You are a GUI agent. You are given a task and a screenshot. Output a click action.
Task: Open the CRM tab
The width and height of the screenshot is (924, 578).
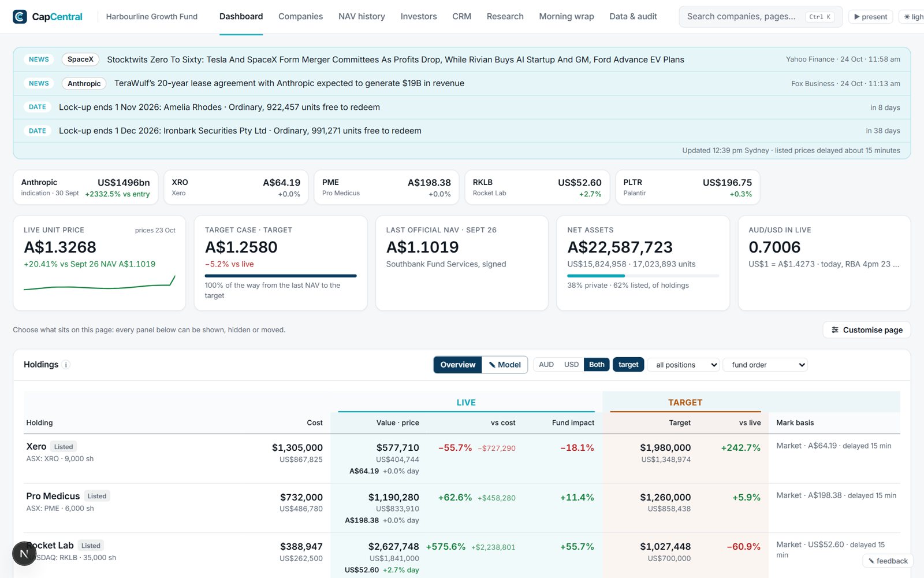click(x=461, y=17)
